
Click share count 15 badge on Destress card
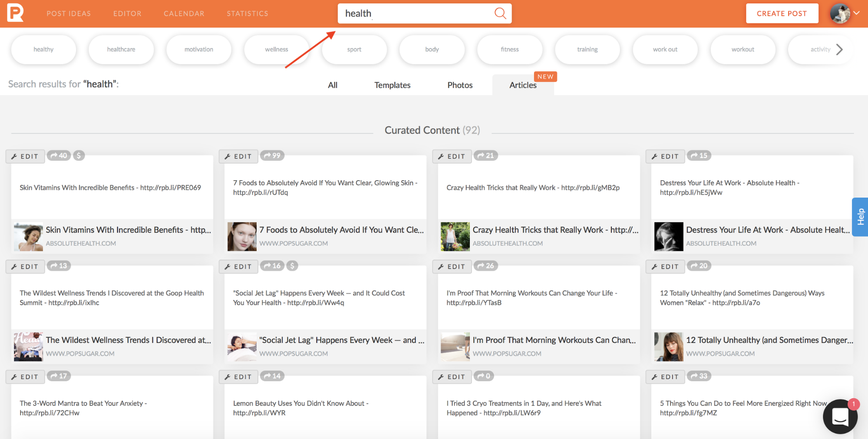click(699, 155)
